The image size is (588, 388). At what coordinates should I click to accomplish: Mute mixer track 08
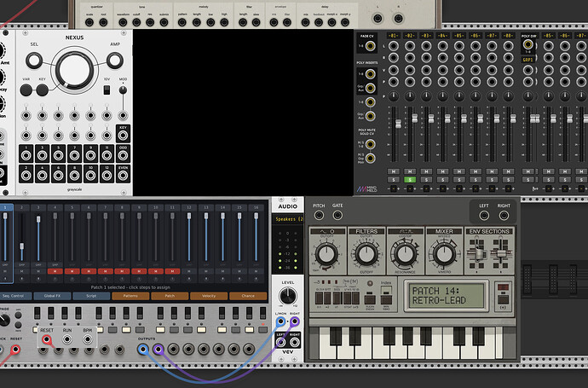pos(508,171)
